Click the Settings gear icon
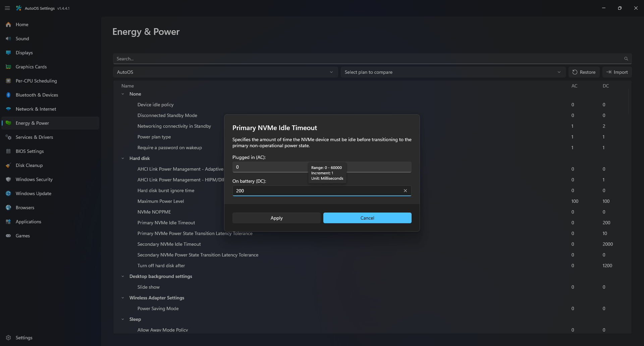The width and height of the screenshot is (644, 346). click(8, 338)
